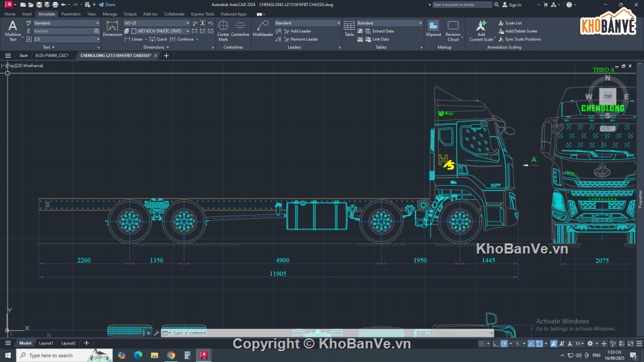644x362 pixels.
Task: Open Chrome from the Windows taskbar
Action: tap(171, 355)
